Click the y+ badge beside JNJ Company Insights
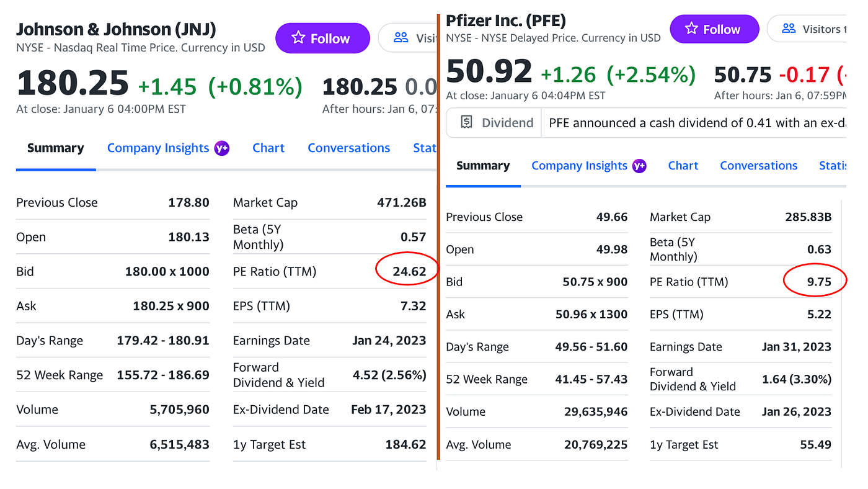868x489 pixels. (221, 148)
